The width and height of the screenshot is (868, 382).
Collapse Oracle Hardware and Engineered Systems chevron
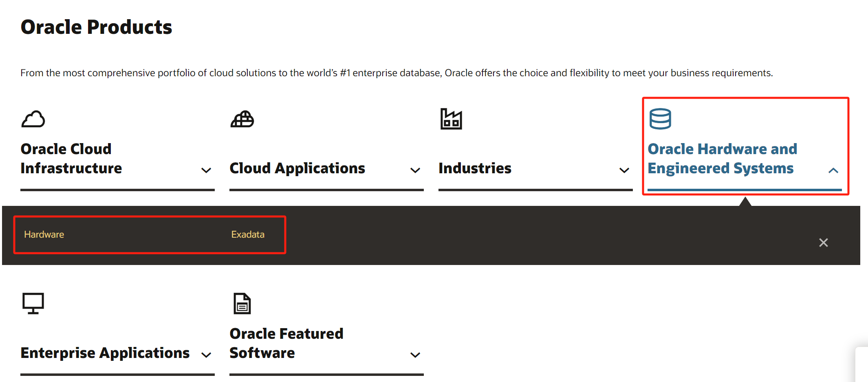click(833, 170)
